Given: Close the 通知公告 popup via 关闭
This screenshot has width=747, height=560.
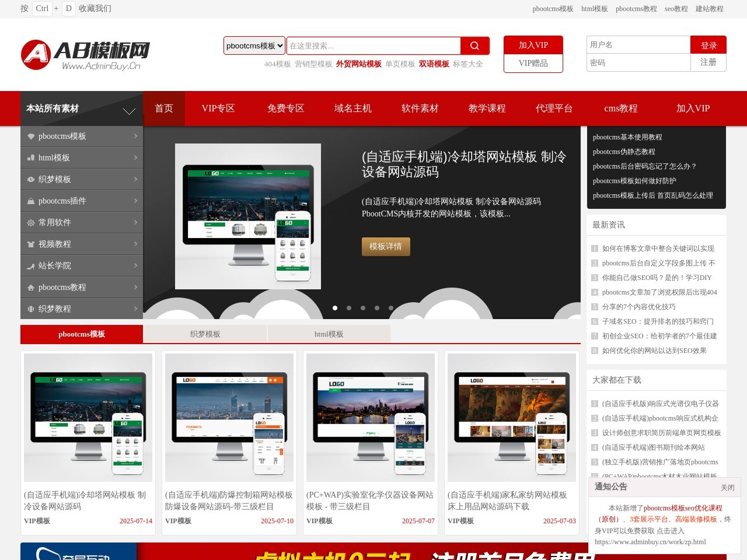Looking at the screenshot, I should (x=728, y=487).
